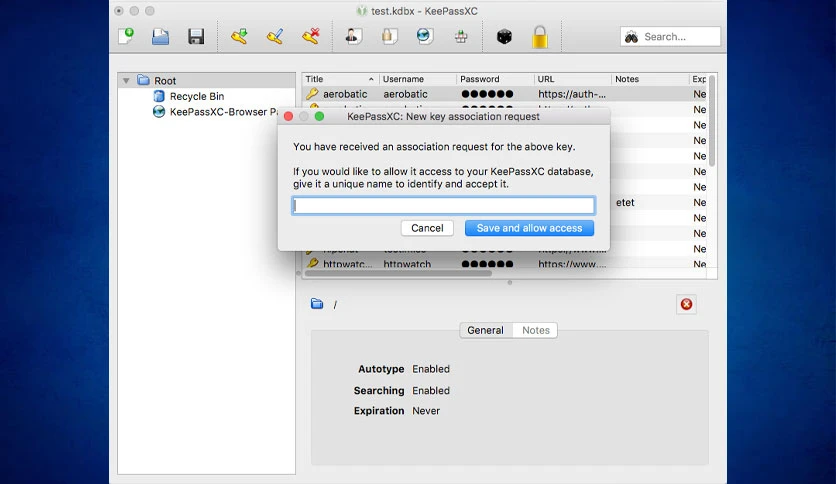Screen dimensions: 836x484
Task: Copy the username with the person icon
Action: point(353,36)
